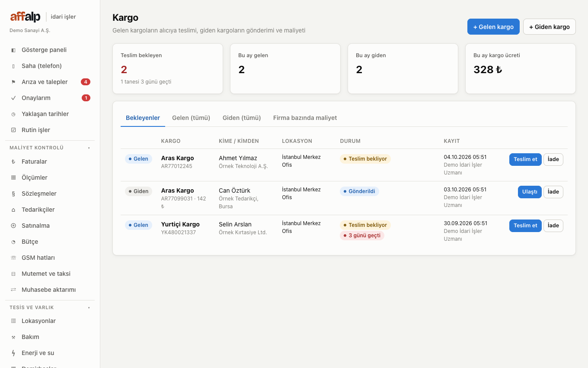This screenshot has width=588, height=368.
Task: Click the Onaylarım checkmark icon
Action: [13, 98]
